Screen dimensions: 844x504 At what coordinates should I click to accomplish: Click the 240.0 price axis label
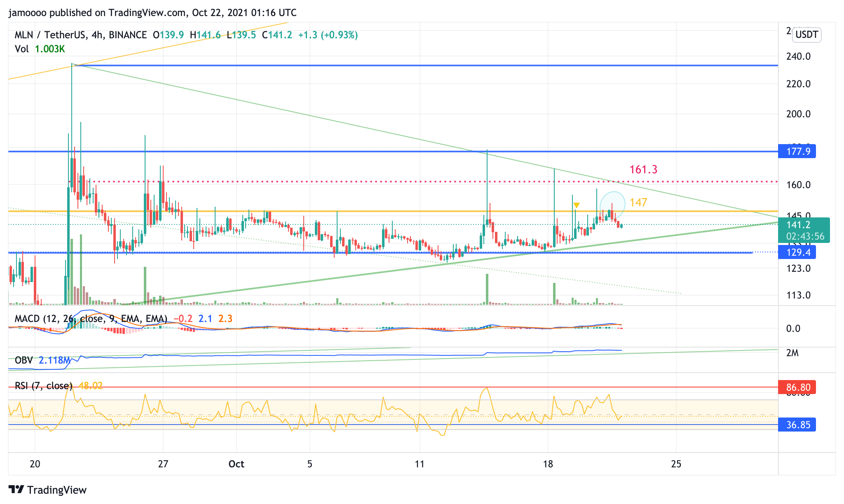[x=798, y=56]
